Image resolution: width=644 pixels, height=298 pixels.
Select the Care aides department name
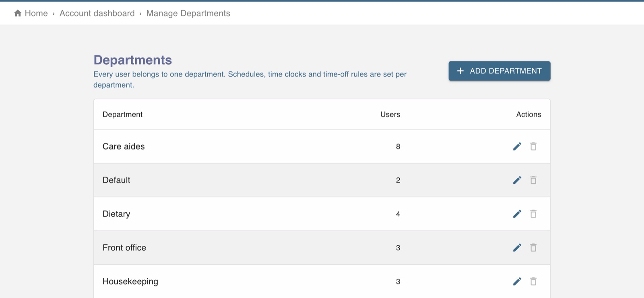124,146
